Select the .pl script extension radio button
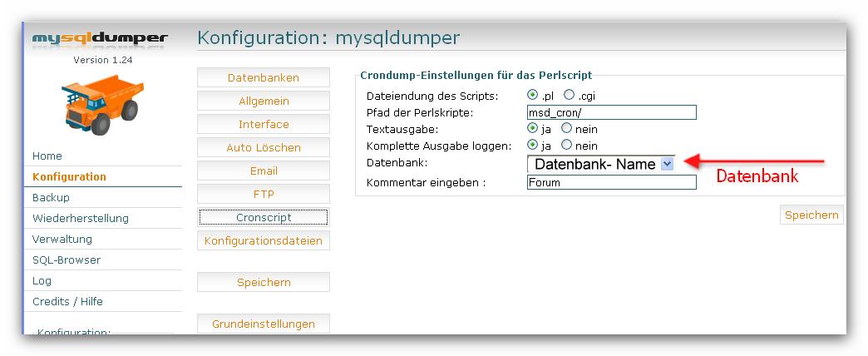Screen dimensions: 868x356 pyautogui.click(x=533, y=96)
